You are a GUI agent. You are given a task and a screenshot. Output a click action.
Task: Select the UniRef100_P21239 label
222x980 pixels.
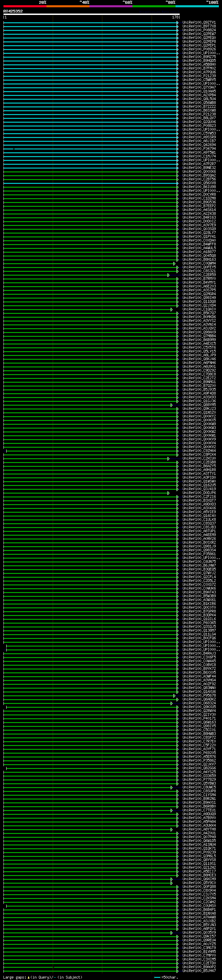pyautogui.click(x=199, y=76)
